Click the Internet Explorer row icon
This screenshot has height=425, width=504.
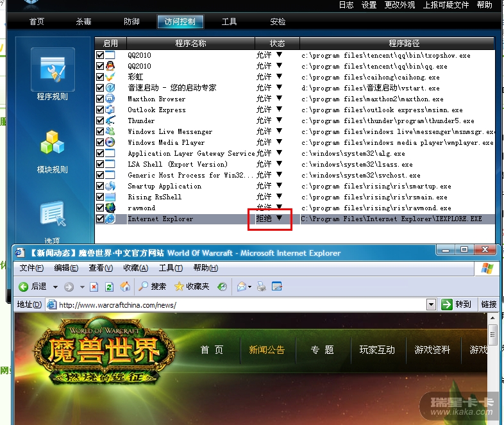coord(110,219)
